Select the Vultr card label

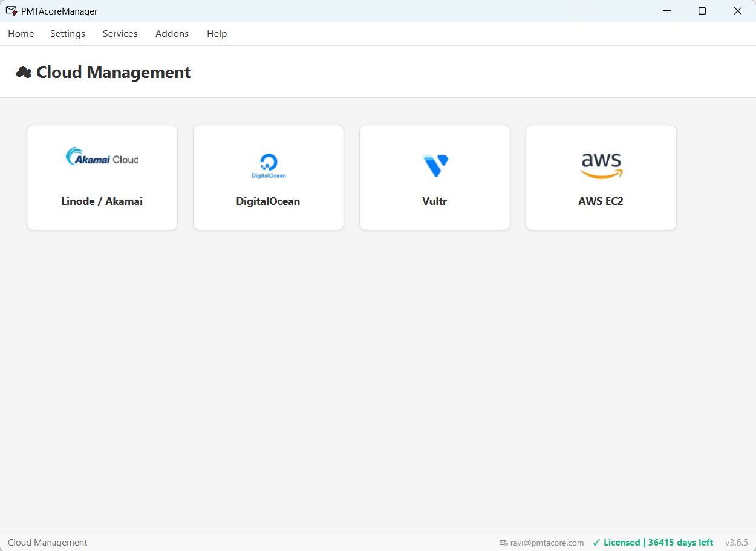tap(434, 201)
